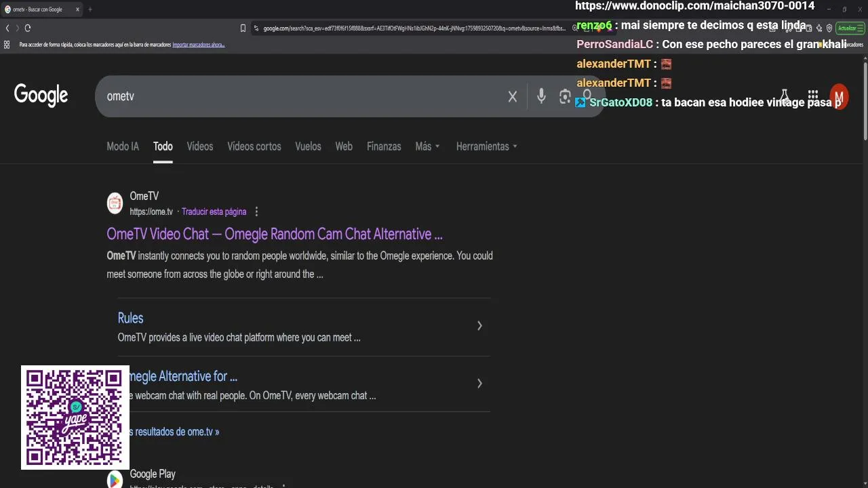Reload the page with the refresh icon
This screenshot has width=868, height=488.
[x=28, y=28]
